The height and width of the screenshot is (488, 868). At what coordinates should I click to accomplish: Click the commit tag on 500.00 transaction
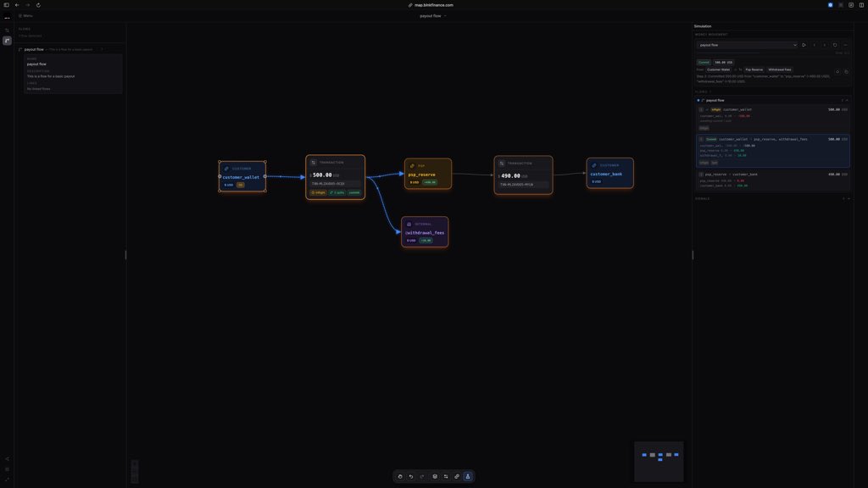354,192
